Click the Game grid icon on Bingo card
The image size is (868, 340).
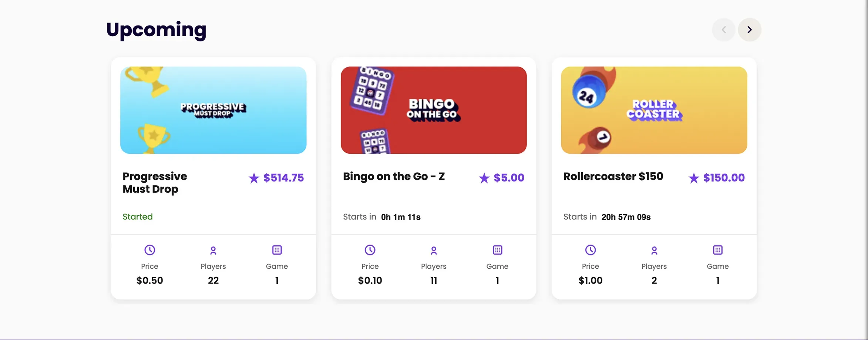497,250
